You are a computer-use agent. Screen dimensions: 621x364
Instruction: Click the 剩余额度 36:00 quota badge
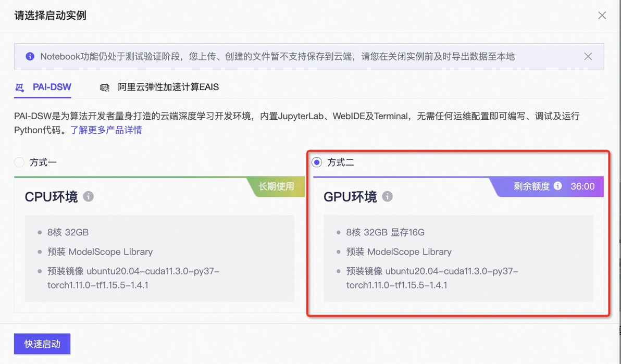coord(549,186)
